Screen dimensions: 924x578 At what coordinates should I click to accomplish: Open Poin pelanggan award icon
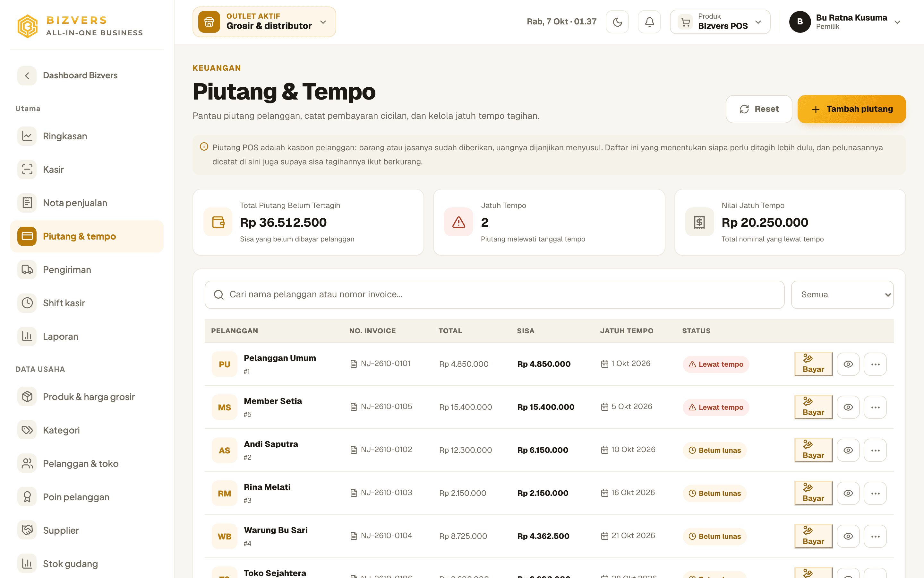click(x=27, y=496)
